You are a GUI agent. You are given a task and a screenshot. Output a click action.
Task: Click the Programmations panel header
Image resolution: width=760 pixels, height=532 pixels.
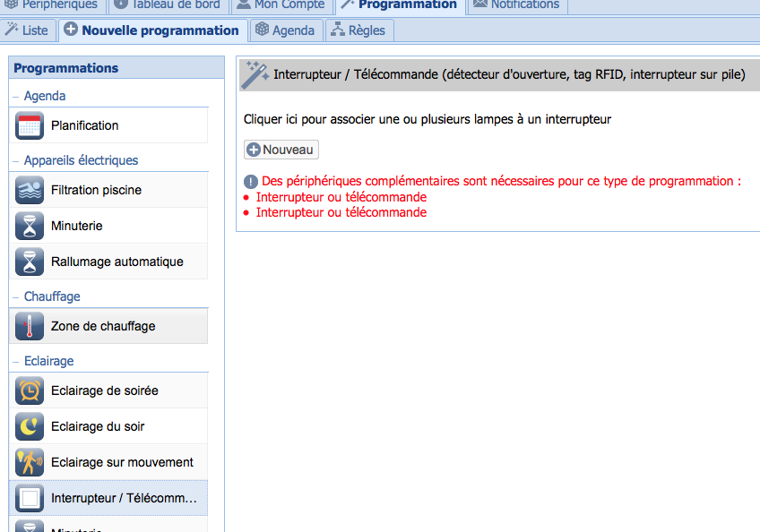coord(117,68)
